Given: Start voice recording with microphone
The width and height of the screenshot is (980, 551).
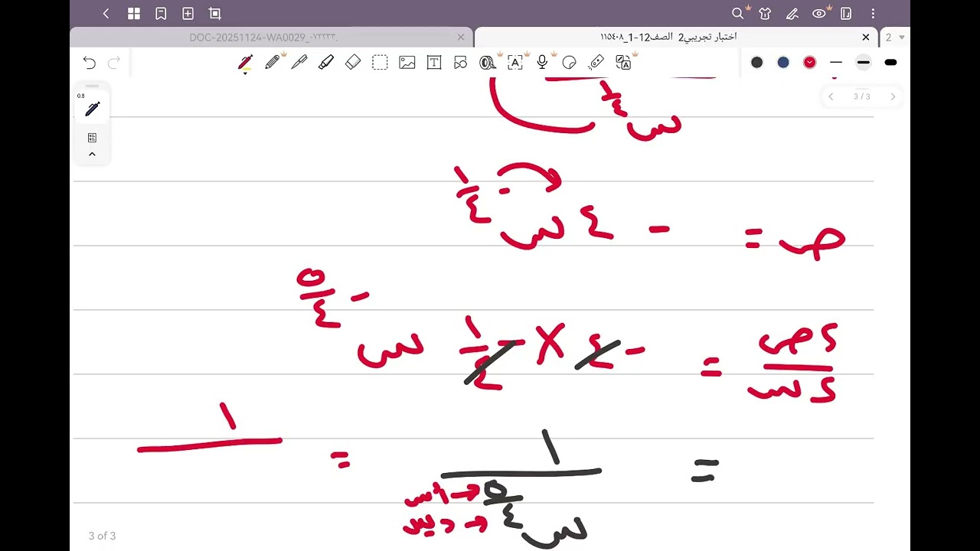Looking at the screenshot, I should [542, 63].
